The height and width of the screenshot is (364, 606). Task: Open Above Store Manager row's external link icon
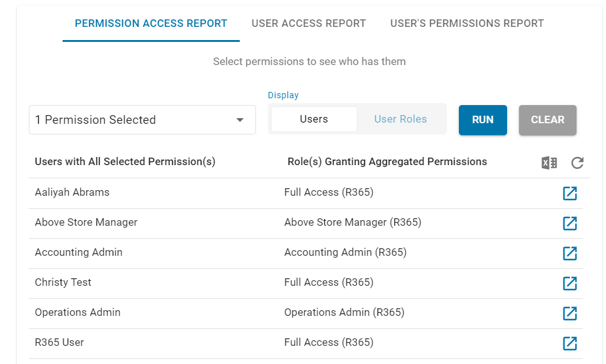(570, 223)
